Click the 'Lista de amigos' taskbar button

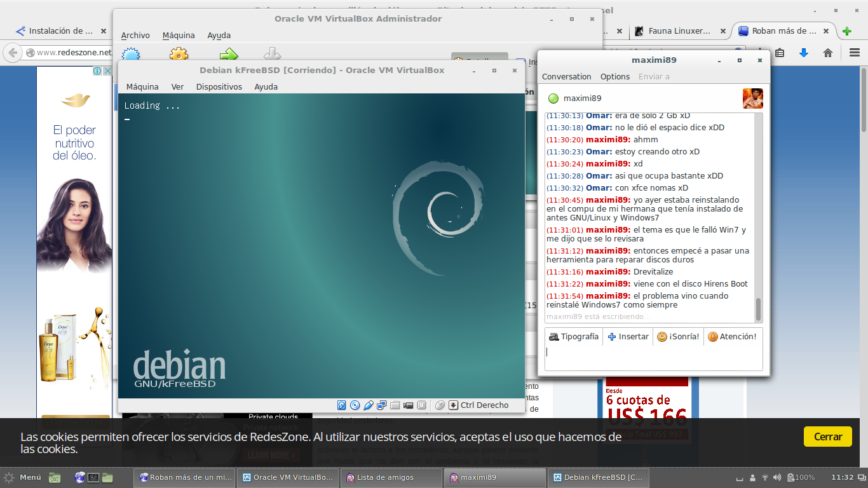pos(391,477)
